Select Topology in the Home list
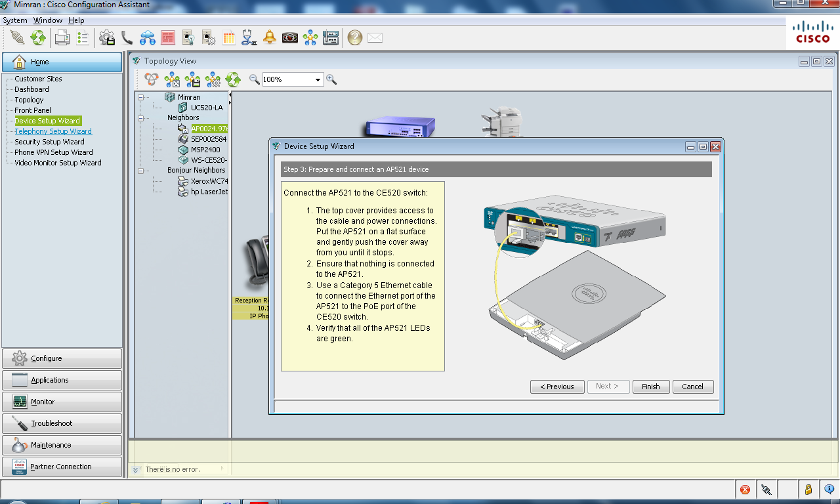 29,100
